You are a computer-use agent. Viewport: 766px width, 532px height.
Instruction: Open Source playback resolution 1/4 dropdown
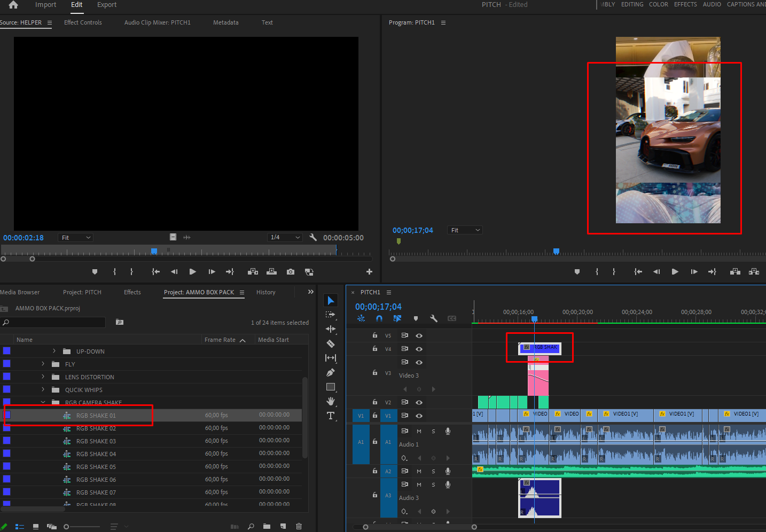point(285,237)
